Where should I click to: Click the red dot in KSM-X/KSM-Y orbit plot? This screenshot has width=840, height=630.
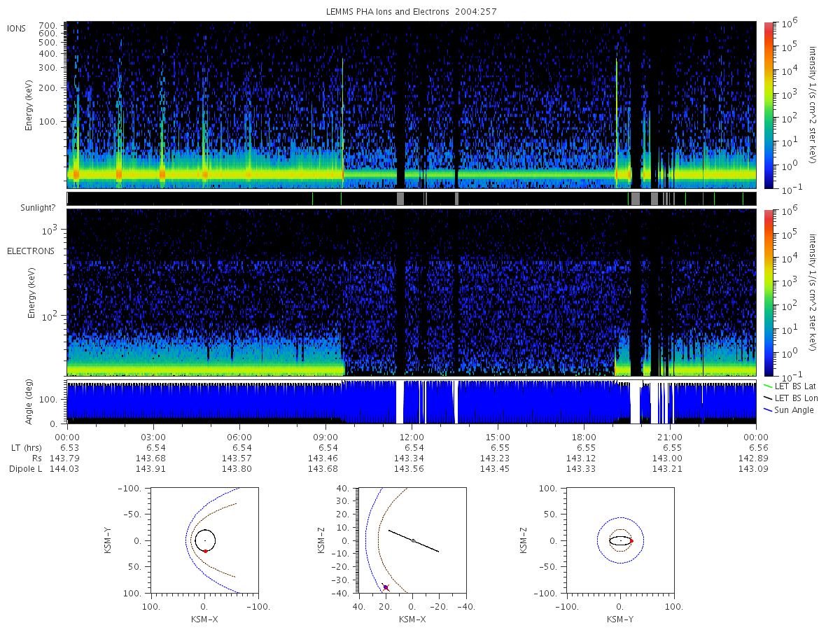(x=205, y=552)
